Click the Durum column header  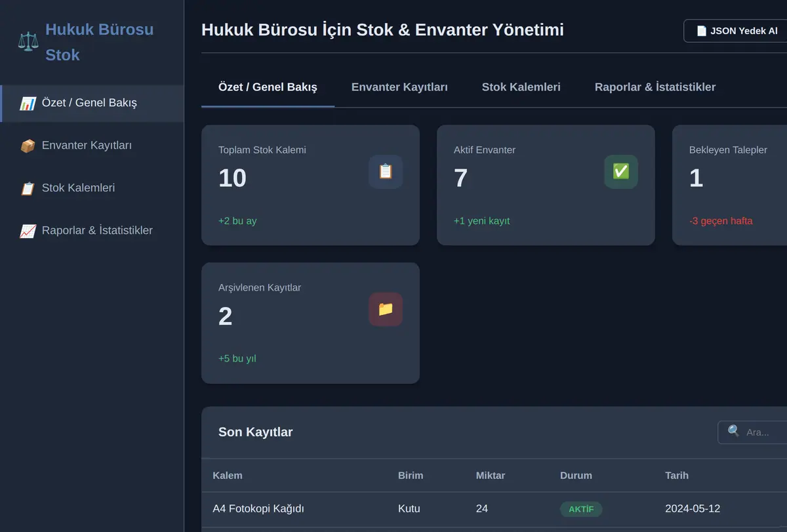[576, 476]
